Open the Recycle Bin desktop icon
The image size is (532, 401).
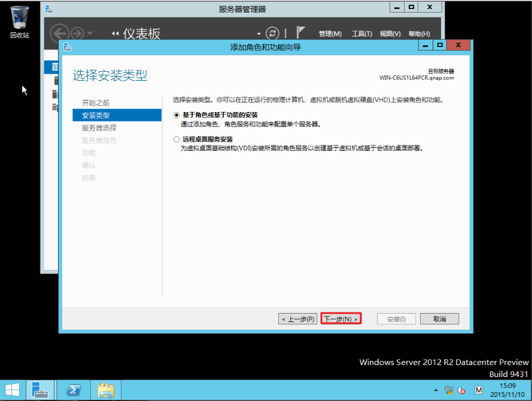pos(20,22)
